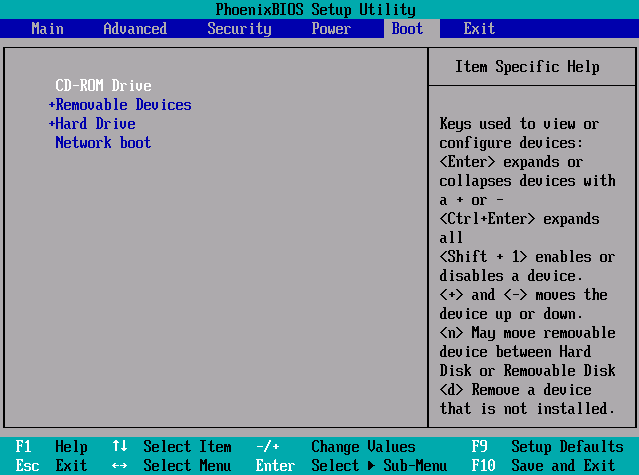639x475 pixels.
Task: Open the Power menu tab
Action: point(331,28)
